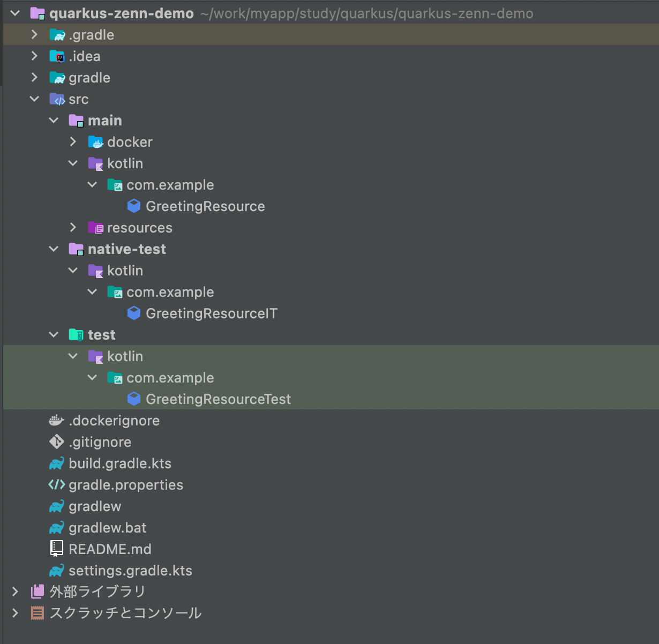The width and height of the screenshot is (659, 644).
Task: Select the README.md file name
Action: (x=110, y=549)
